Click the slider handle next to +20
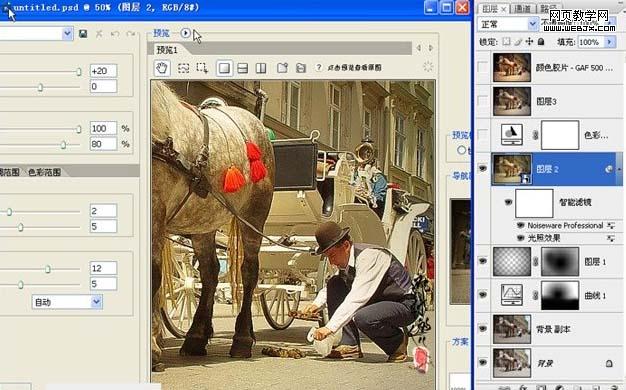 pyautogui.click(x=79, y=71)
